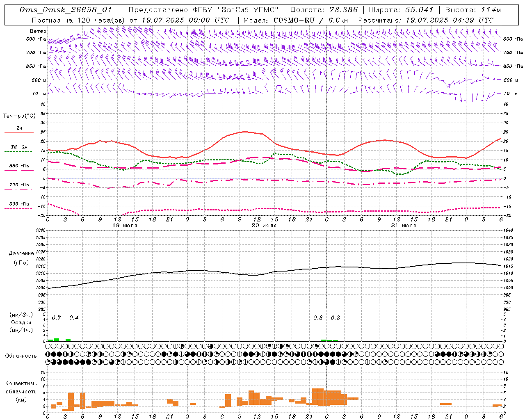Click the 20 июля date label
The width and height of the screenshot is (525, 420).
point(264,226)
